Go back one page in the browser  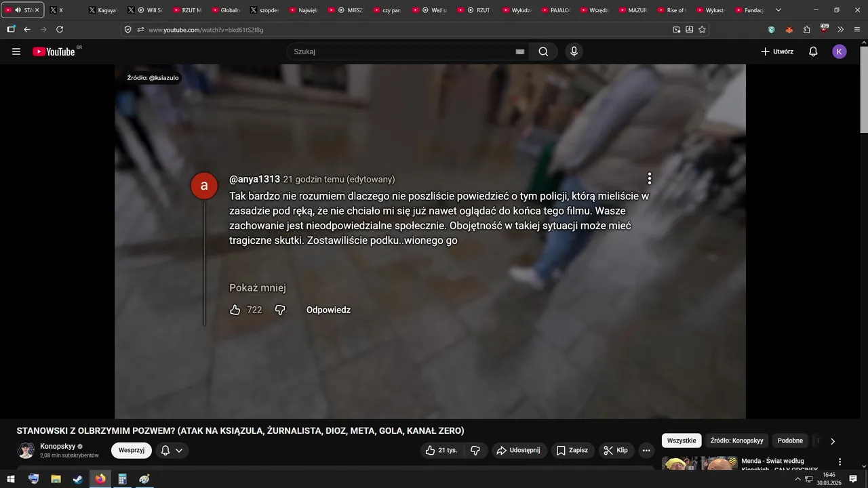click(x=27, y=29)
